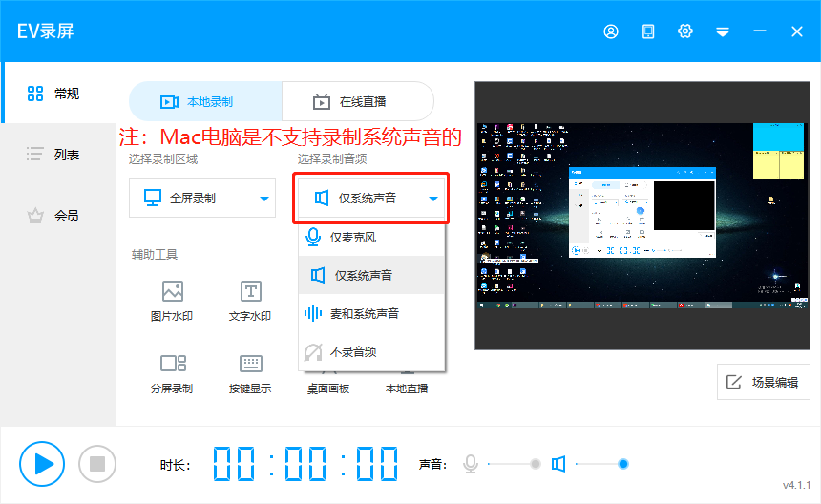Screen dimensions: 821x504
Task: Click the v4.1.1 version label
Action: pyautogui.click(x=796, y=485)
